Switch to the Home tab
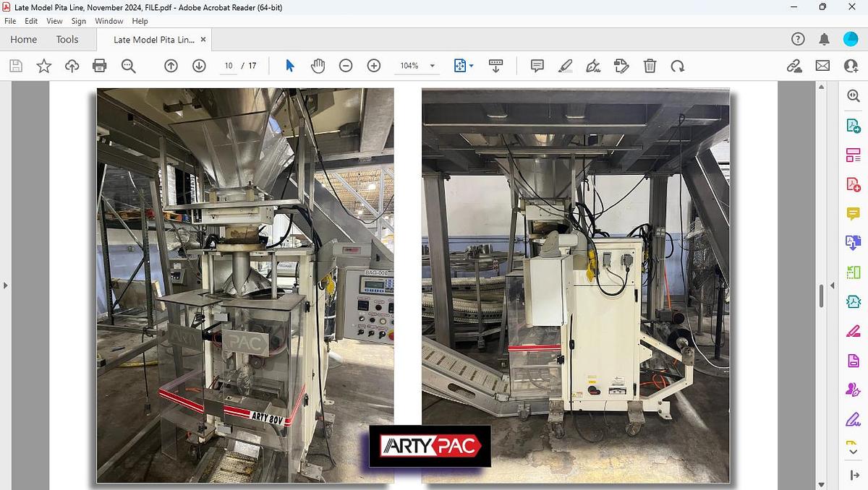 [22, 39]
